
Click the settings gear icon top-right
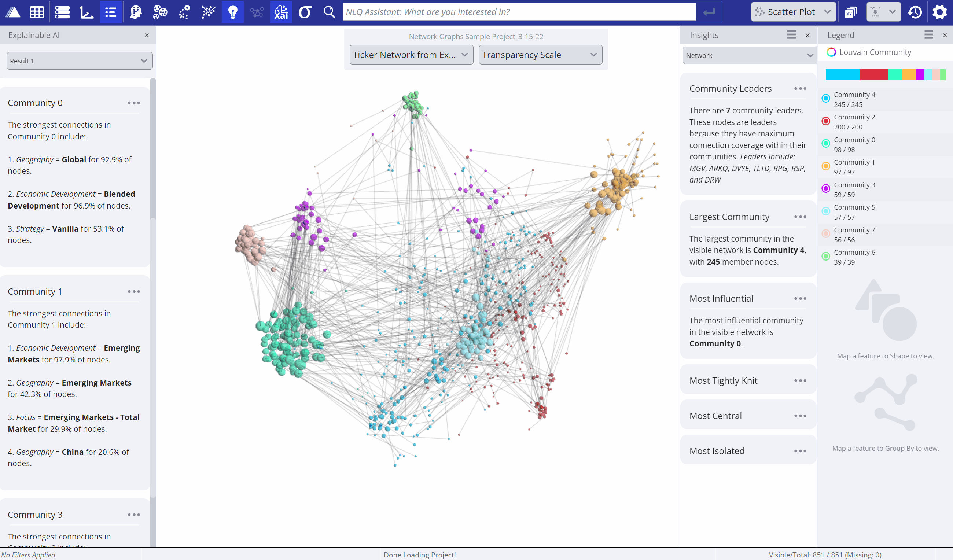pos(940,12)
